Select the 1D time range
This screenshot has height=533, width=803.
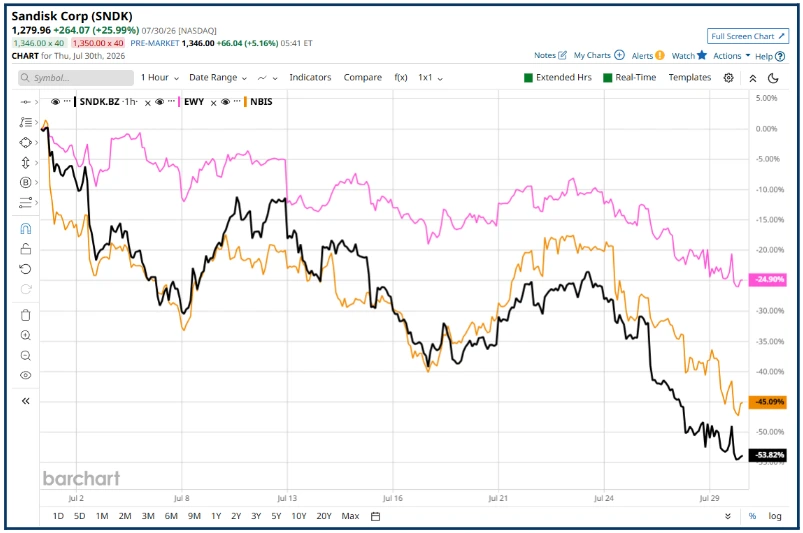[58, 516]
